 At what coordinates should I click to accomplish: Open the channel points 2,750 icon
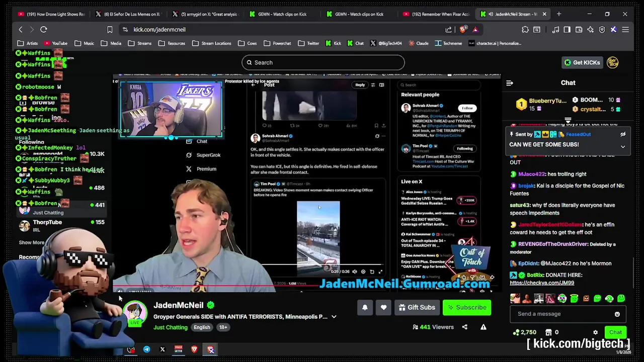516,332
